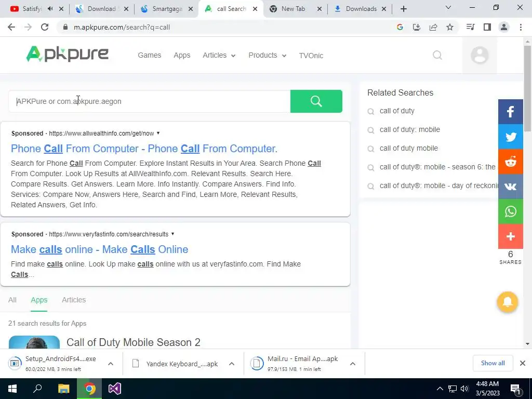The height and width of the screenshot is (399, 532).
Task: Click browser back arrow
Action: click(11, 27)
